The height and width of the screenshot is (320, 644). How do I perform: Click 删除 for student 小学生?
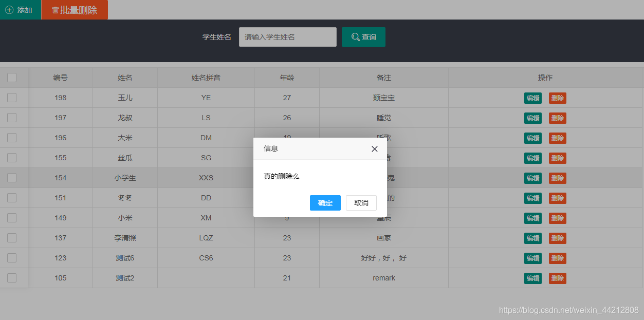click(557, 178)
